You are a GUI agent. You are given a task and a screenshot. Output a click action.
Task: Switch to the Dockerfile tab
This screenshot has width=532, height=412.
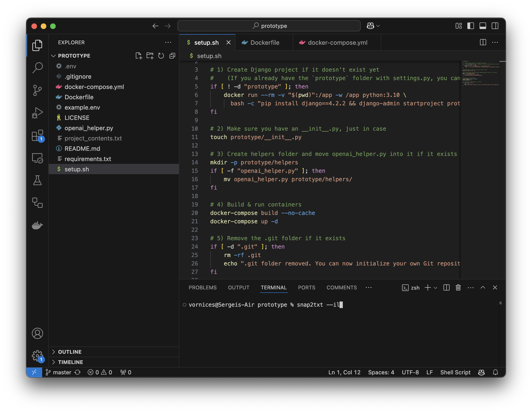[x=263, y=42]
